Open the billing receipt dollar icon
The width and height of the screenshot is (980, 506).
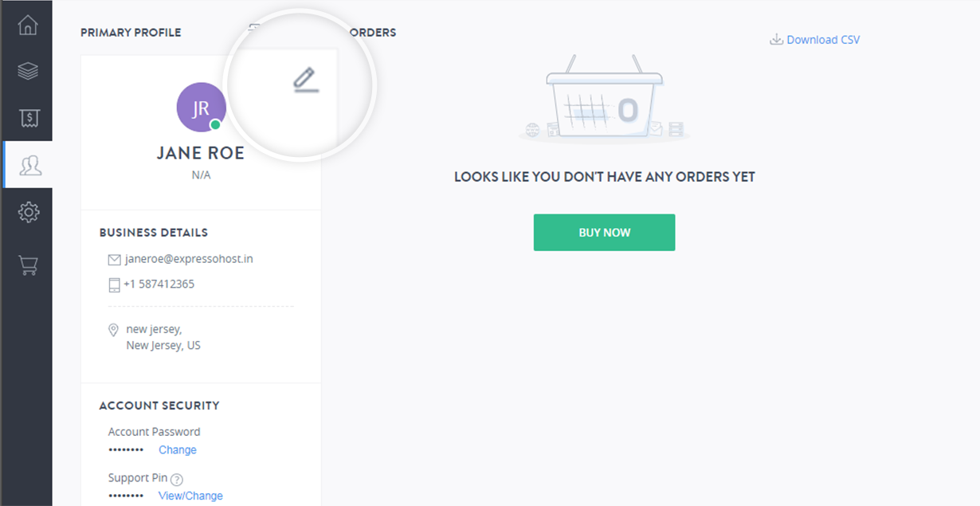click(29, 118)
